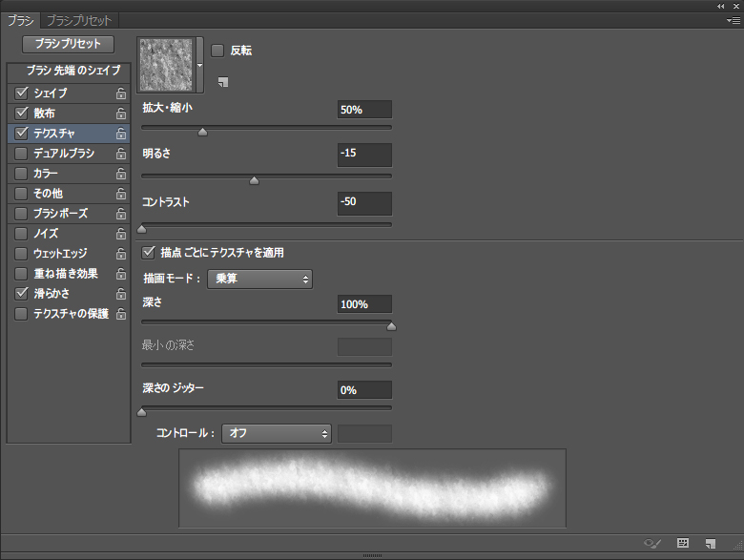Click lock icon beside ブラシポーズ row
This screenshot has width=744, height=560.
(x=121, y=214)
